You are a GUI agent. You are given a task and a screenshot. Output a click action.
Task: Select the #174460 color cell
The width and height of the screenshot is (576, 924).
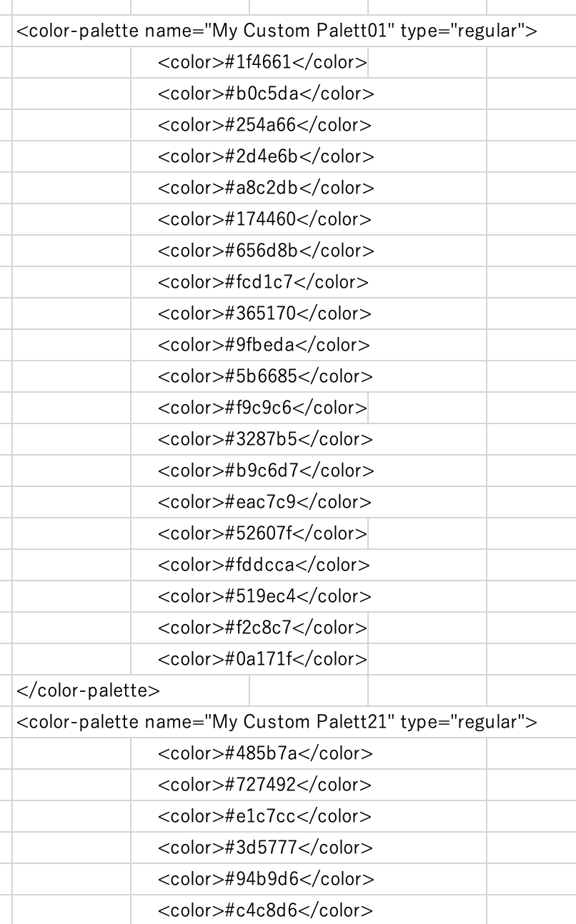pos(249,219)
